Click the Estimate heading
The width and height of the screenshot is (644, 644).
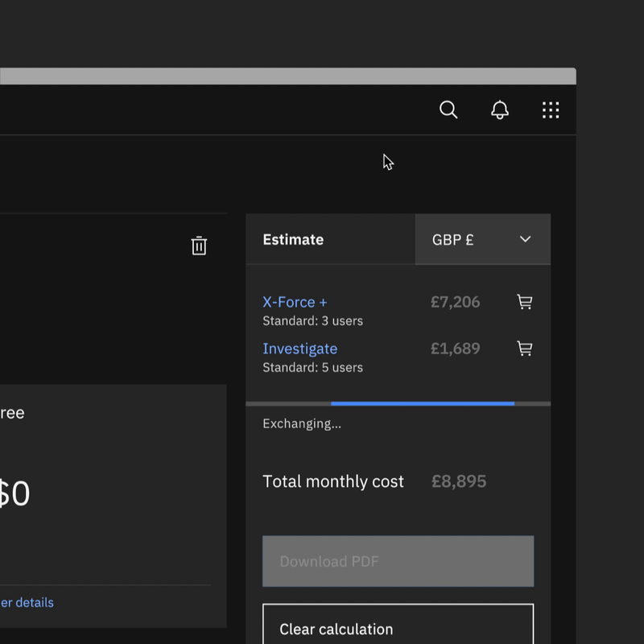293,239
